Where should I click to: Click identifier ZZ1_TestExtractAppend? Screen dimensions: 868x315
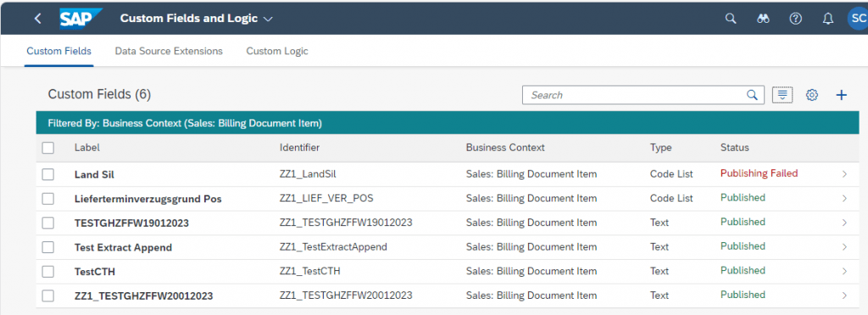(x=333, y=247)
